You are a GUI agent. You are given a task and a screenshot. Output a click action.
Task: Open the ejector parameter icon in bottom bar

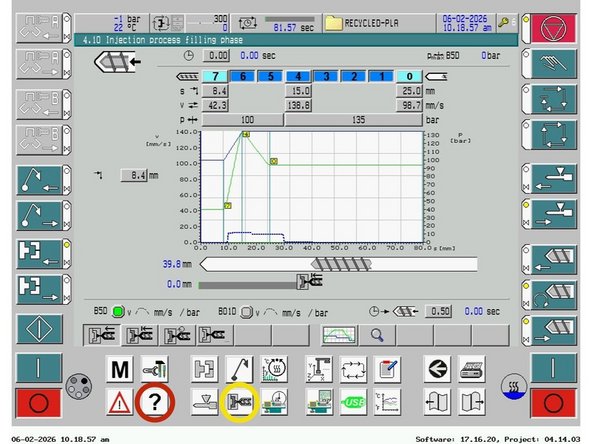[239, 369]
